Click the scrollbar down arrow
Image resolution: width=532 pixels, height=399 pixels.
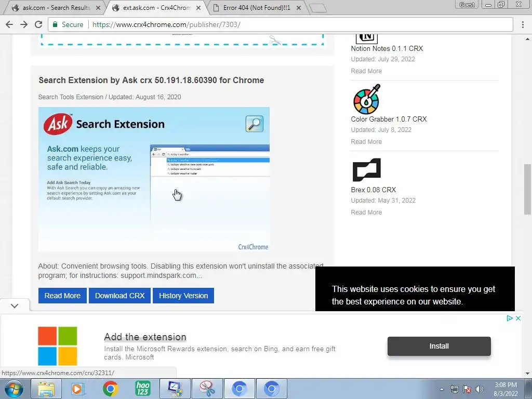(528, 373)
